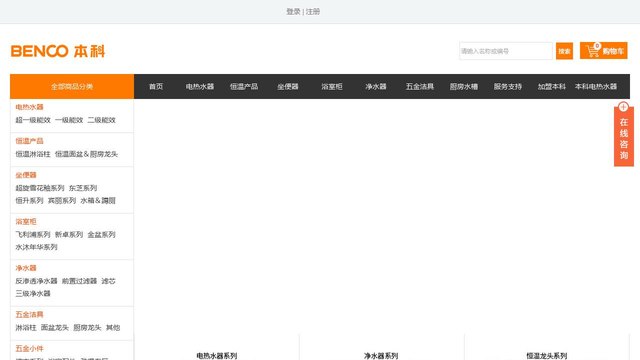Select sidebar category heading 恒温产品

point(29,141)
